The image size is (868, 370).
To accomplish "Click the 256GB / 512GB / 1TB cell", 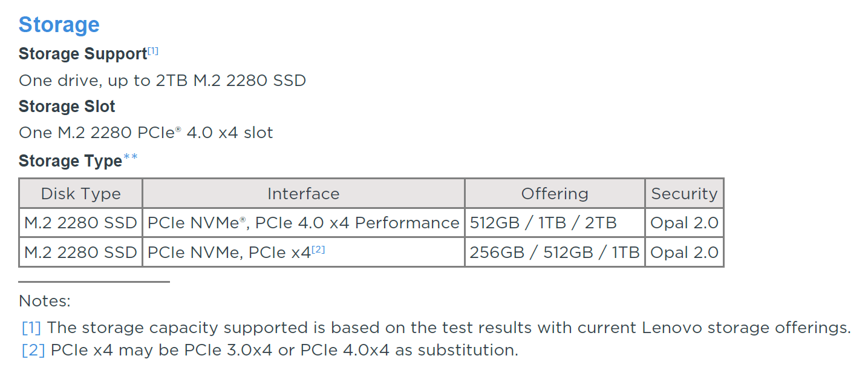I will [555, 252].
